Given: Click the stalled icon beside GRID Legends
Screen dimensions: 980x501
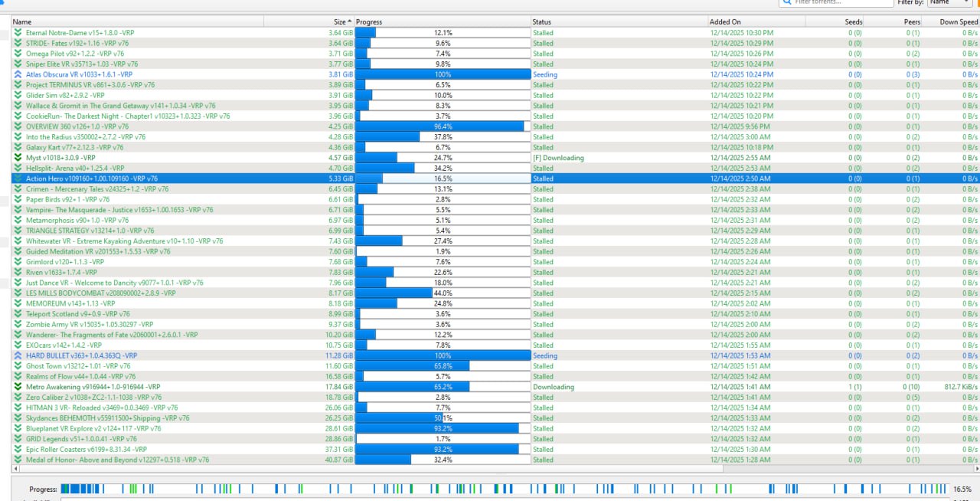Looking at the screenshot, I should coord(18,439).
